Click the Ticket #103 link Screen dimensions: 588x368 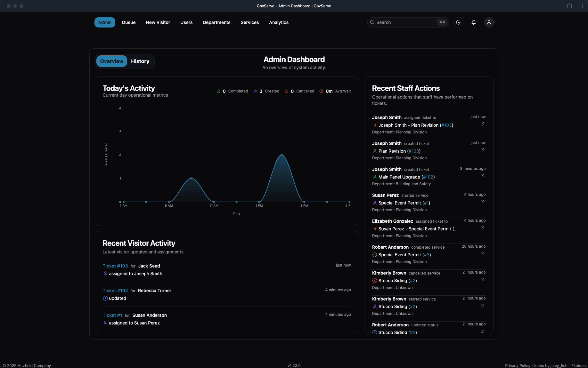click(x=115, y=266)
